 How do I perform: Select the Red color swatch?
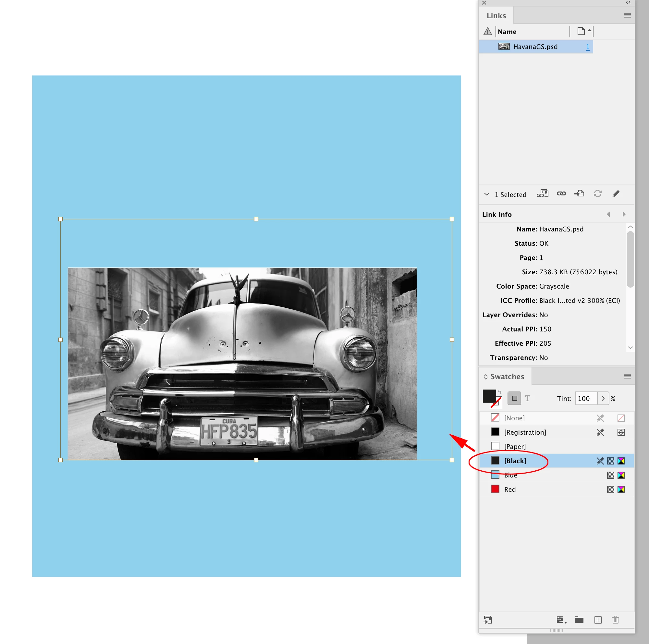509,489
